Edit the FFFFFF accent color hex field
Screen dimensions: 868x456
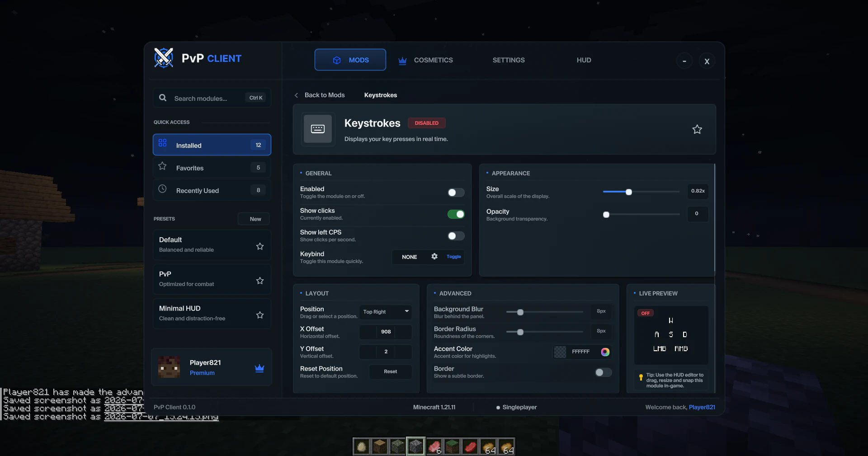[x=581, y=352]
